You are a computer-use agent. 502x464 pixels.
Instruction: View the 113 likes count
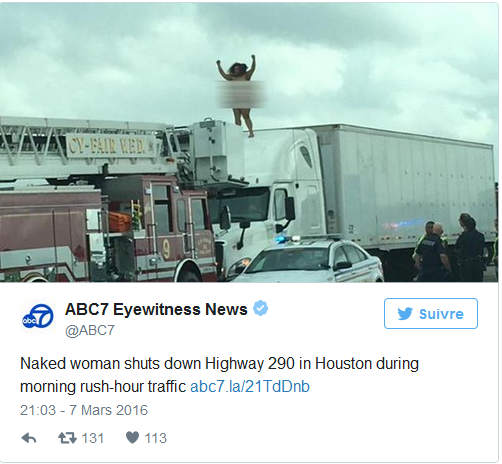coord(156,438)
